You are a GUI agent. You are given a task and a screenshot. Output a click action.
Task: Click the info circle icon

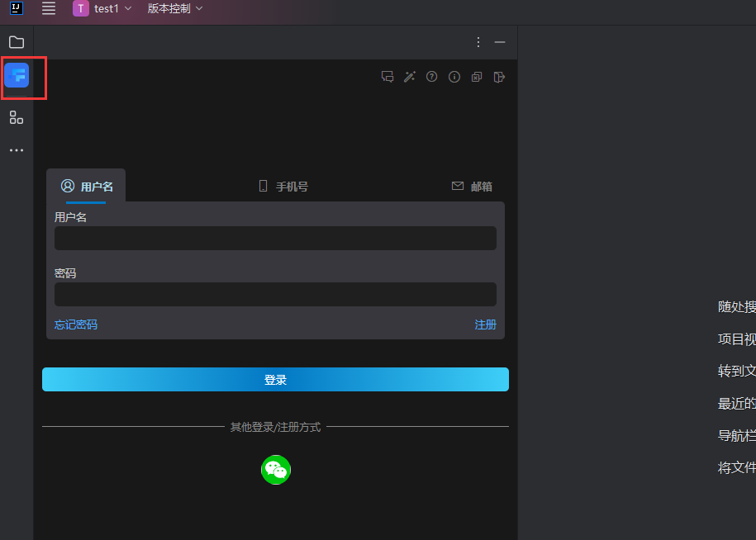pyautogui.click(x=454, y=77)
